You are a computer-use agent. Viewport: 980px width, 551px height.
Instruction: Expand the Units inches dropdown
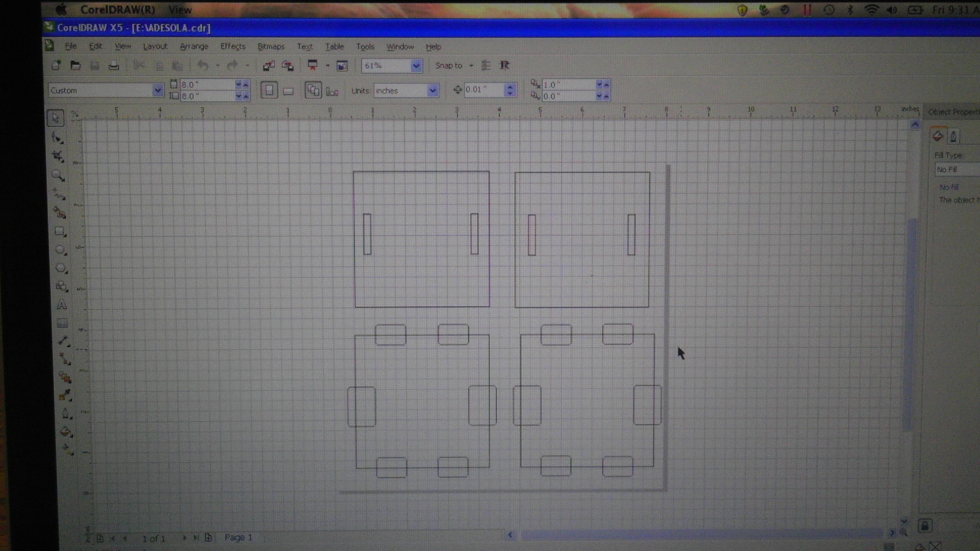432,91
